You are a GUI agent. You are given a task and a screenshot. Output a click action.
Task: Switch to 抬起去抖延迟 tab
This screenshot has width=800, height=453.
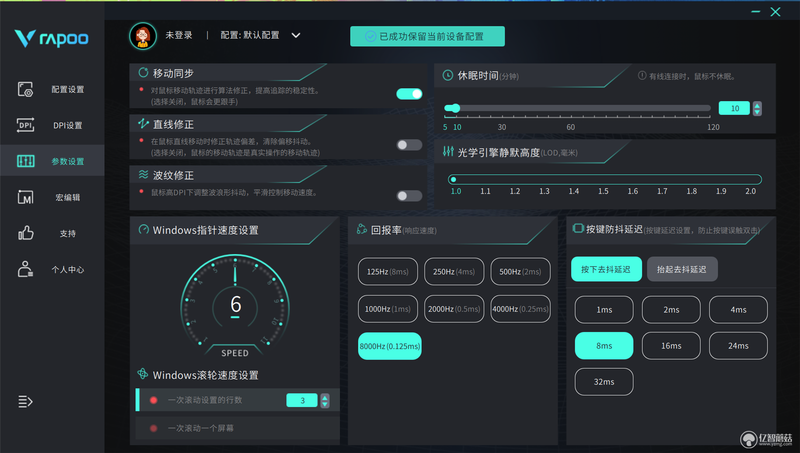pyautogui.click(x=682, y=269)
